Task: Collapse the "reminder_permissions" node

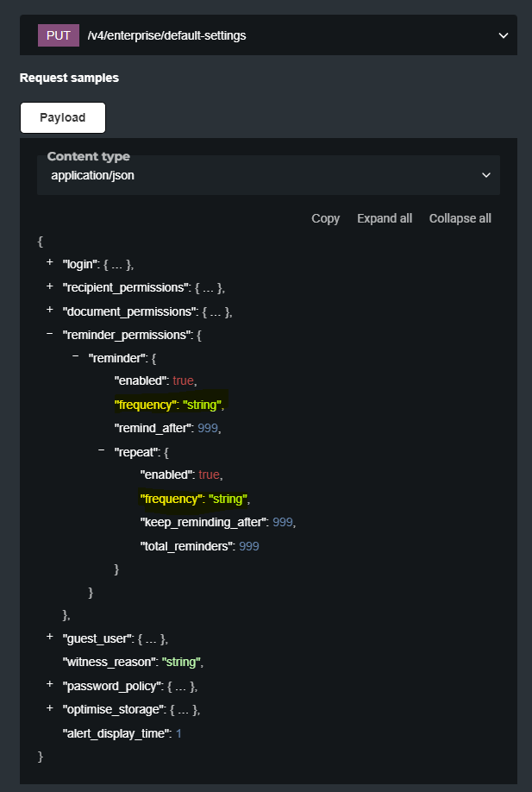Action: pyautogui.click(x=50, y=333)
